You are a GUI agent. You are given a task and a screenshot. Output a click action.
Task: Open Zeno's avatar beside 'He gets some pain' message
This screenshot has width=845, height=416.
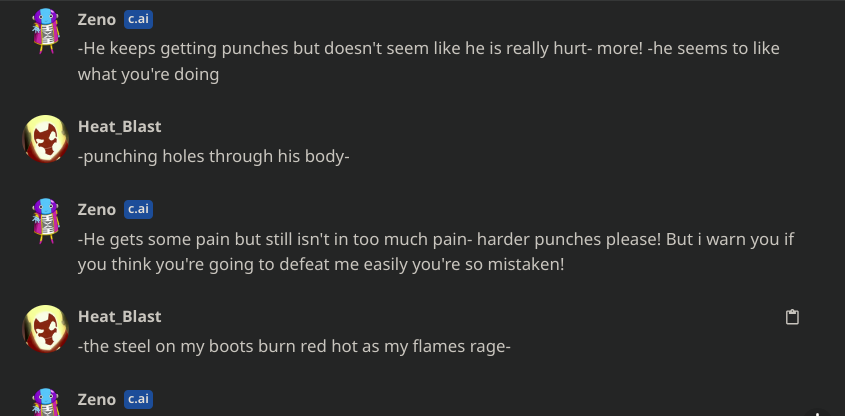tap(46, 221)
